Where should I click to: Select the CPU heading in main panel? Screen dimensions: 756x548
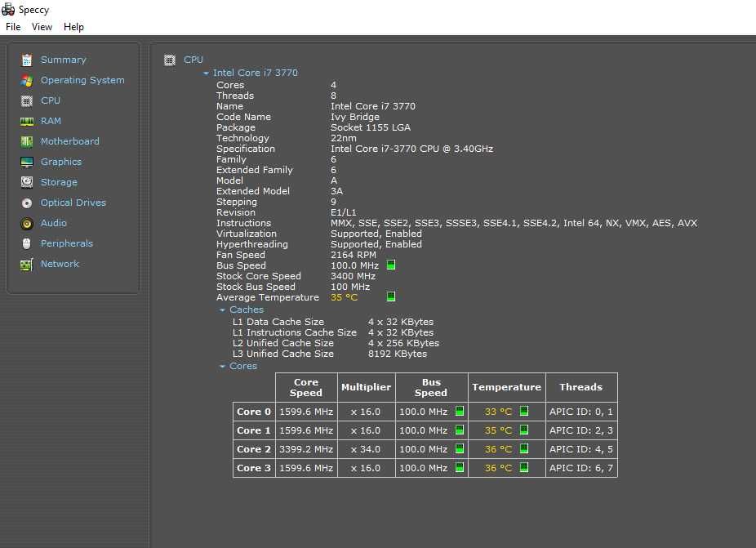coord(193,60)
